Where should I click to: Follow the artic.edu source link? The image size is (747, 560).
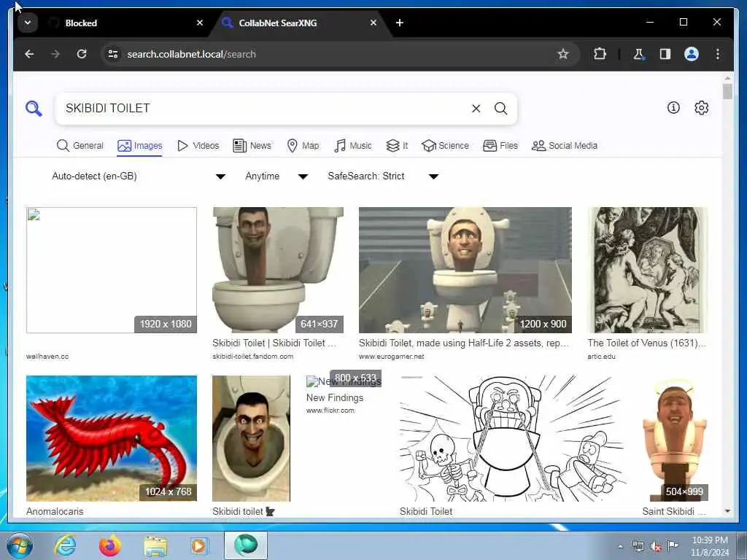tap(601, 356)
